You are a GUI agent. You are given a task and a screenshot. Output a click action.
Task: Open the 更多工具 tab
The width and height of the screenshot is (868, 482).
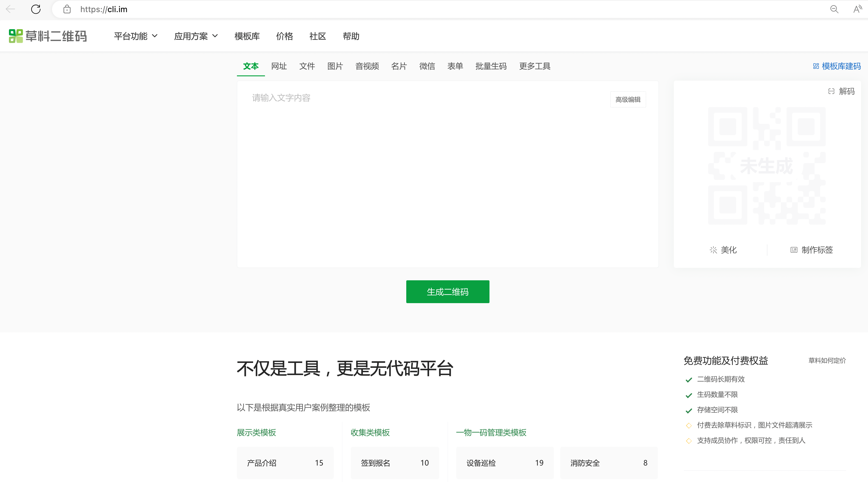click(535, 66)
